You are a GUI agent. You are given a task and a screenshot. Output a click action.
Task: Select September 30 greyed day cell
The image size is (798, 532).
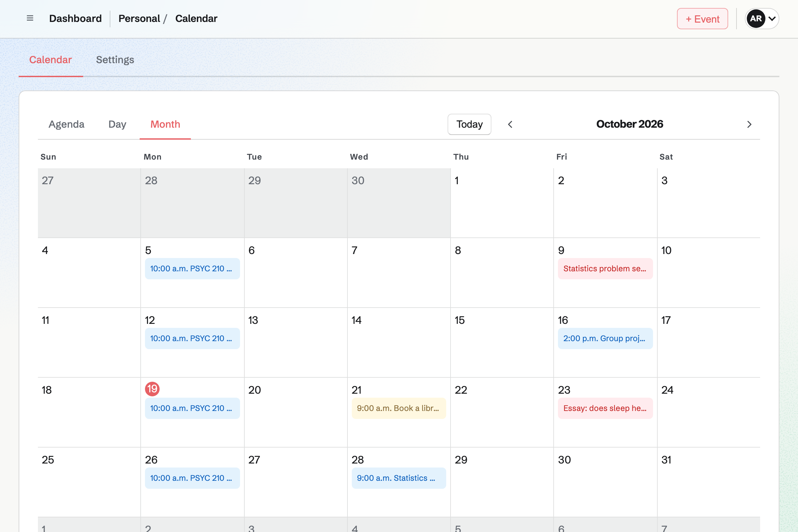click(399, 203)
